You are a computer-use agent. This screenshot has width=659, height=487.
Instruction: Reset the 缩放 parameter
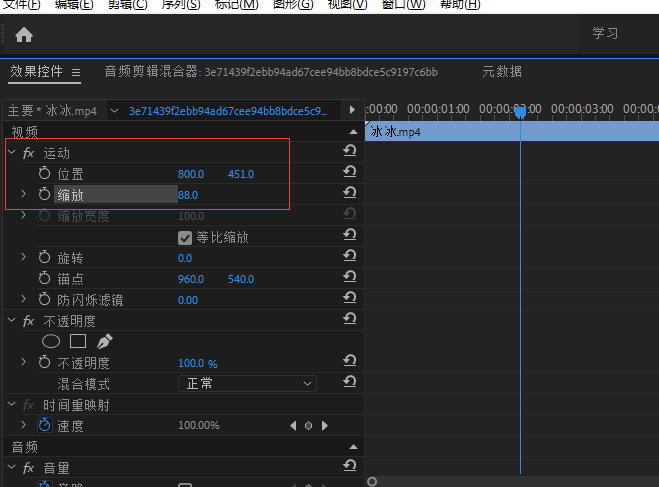point(350,192)
